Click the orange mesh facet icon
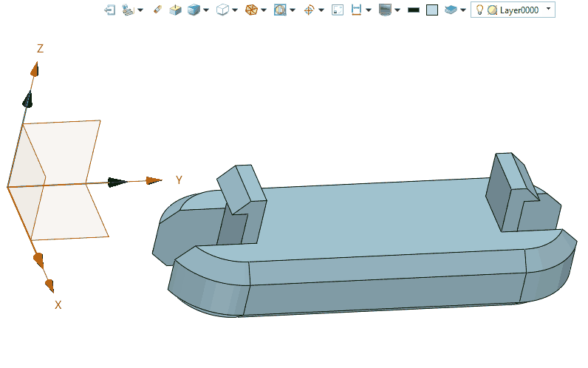 point(251,10)
